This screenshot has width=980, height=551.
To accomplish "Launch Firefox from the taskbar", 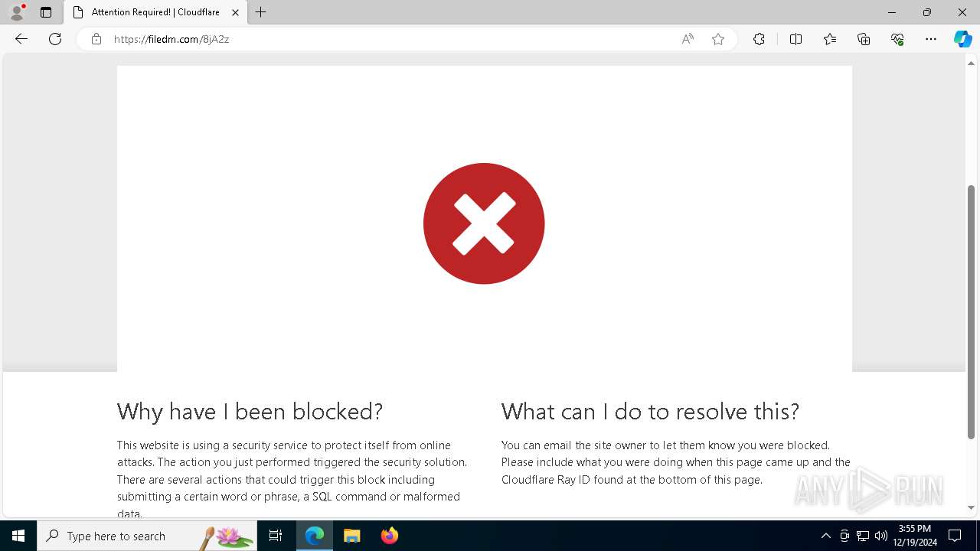I will [x=389, y=536].
